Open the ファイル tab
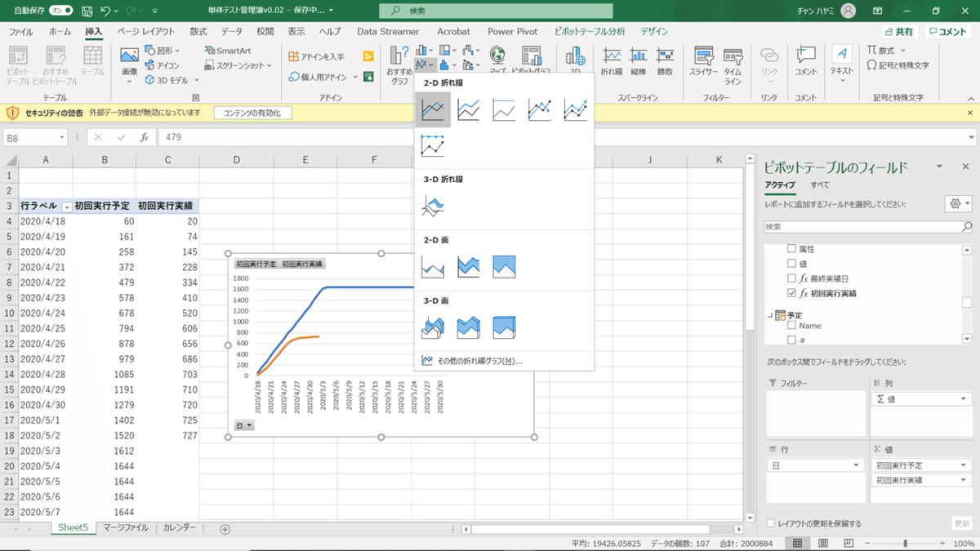The height and width of the screenshot is (551, 980). [20, 32]
